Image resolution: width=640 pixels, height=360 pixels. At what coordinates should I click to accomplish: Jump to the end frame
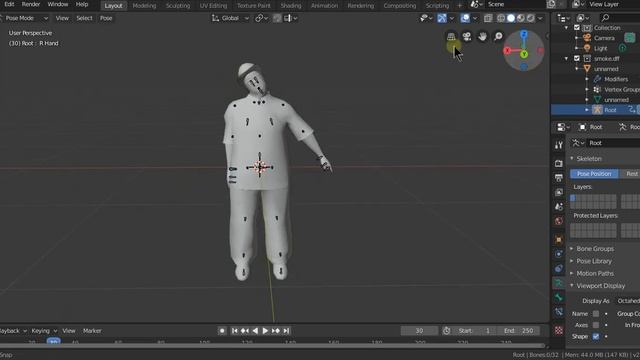point(286,331)
